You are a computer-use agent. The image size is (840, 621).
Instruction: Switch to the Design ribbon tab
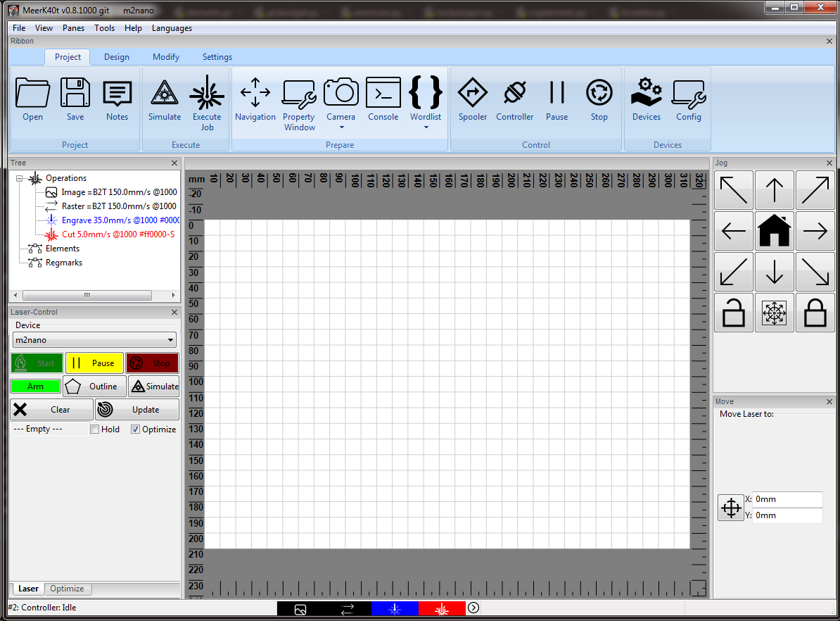click(x=117, y=57)
